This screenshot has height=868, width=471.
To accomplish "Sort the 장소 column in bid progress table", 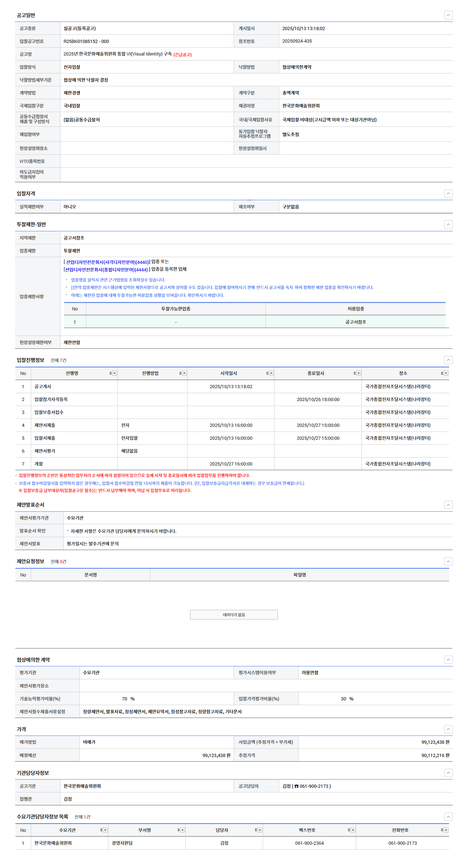I will point(442,373).
